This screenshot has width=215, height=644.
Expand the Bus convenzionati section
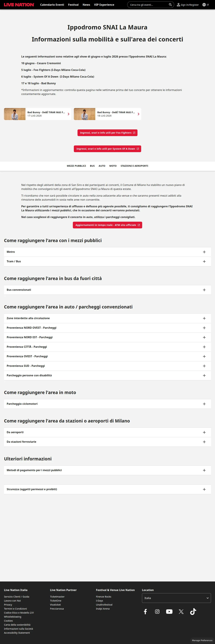coord(107,290)
